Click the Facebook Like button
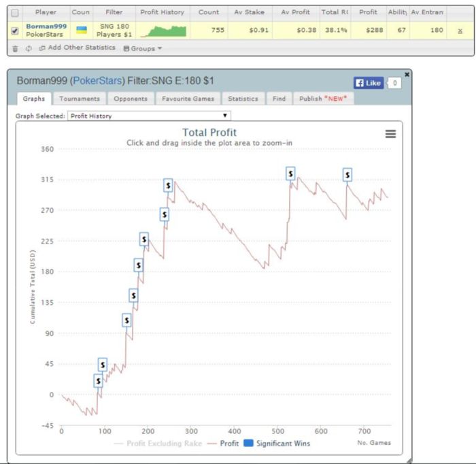This screenshot has width=476, height=464. tap(369, 83)
